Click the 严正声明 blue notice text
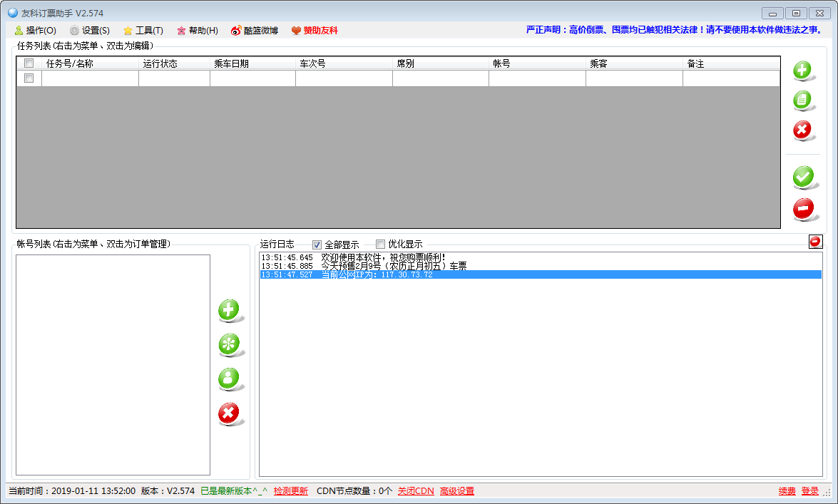The width and height of the screenshot is (838, 504). pos(675,30)
